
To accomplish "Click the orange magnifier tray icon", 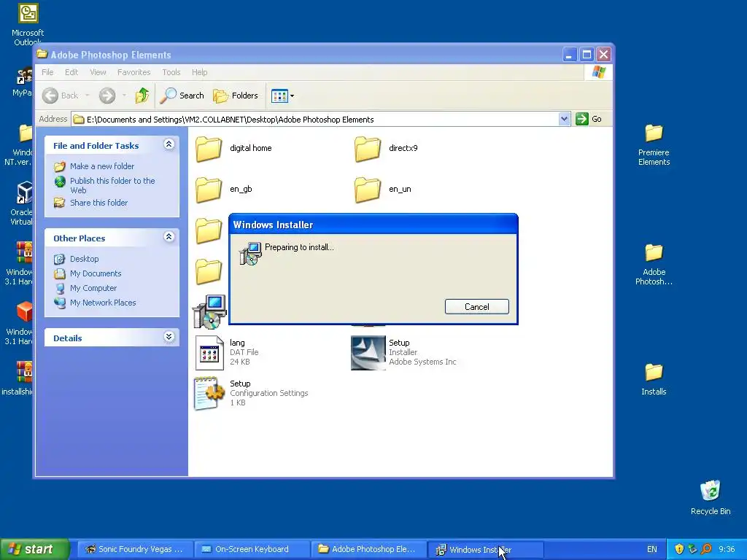I will (x=706, y=550).
